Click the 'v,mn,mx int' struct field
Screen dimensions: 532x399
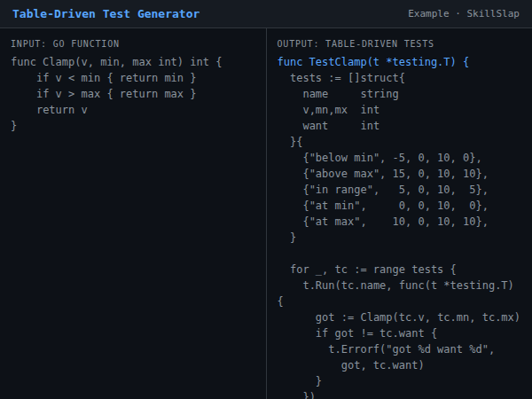point(340,110)
